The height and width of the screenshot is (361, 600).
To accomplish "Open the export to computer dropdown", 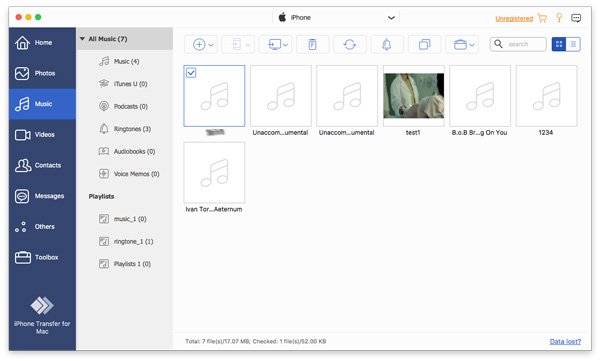I will (276, 44).
